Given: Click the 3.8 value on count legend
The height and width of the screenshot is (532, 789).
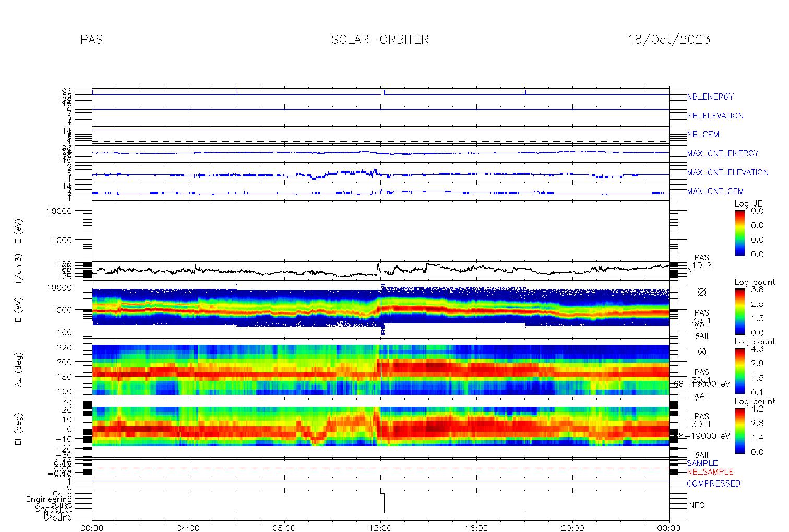Looking at the screenshot, I should click(757, 289).
